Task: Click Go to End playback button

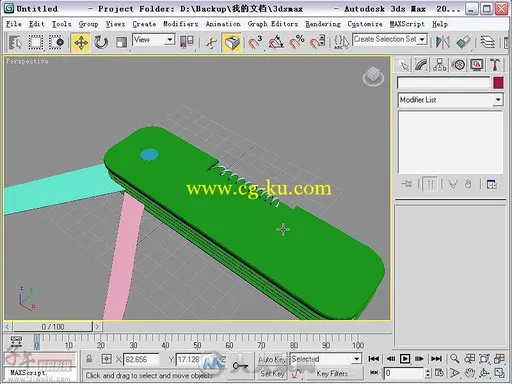Action: click(436, 359)
